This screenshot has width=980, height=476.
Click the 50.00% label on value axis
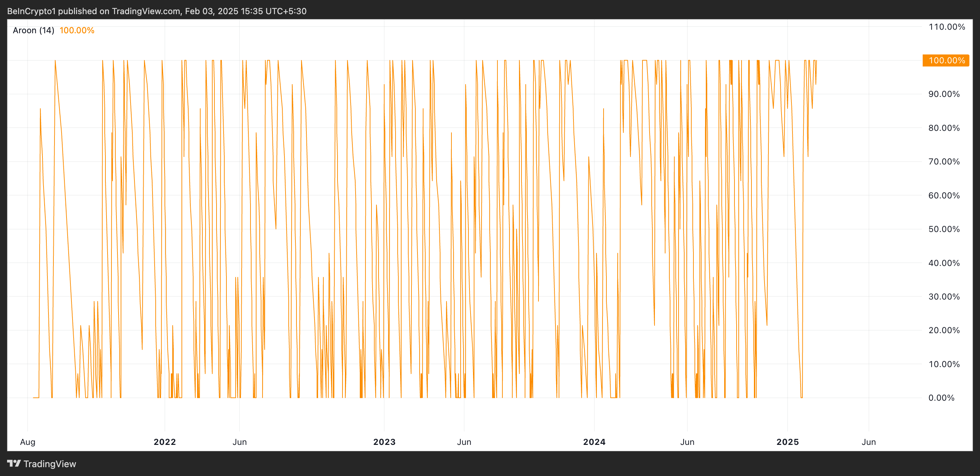coord(944,229)
